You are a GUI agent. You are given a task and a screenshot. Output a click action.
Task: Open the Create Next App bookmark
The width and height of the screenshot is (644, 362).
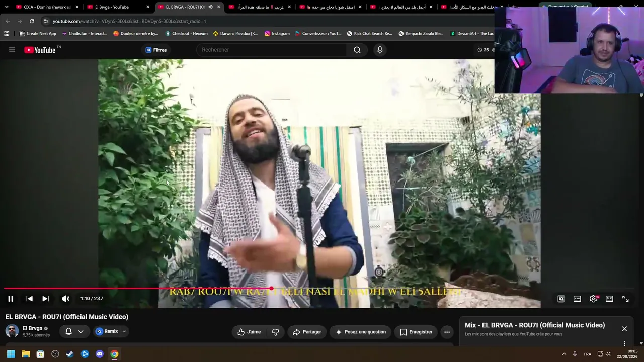(37, 34)
